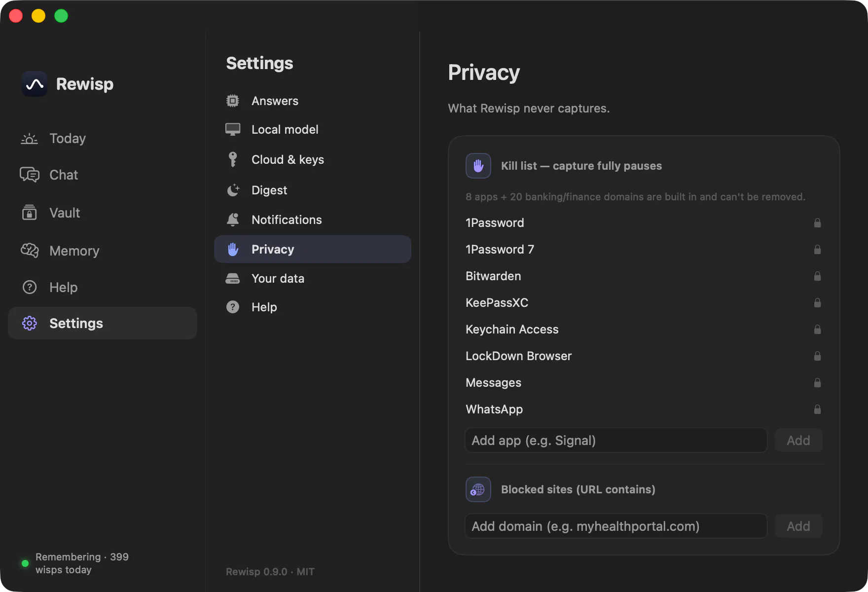Click the yellow minimize window button
The image size is (868, 592).
38,16
